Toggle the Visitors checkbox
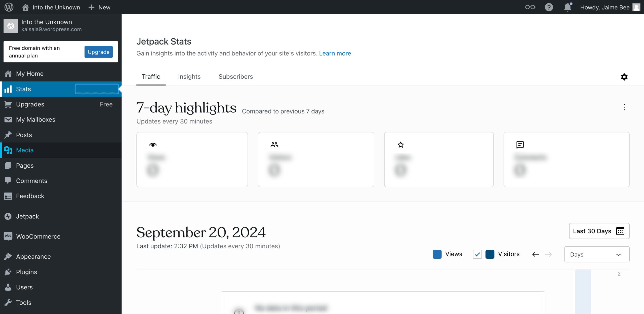644x314 pixels. tap(477, 254)
